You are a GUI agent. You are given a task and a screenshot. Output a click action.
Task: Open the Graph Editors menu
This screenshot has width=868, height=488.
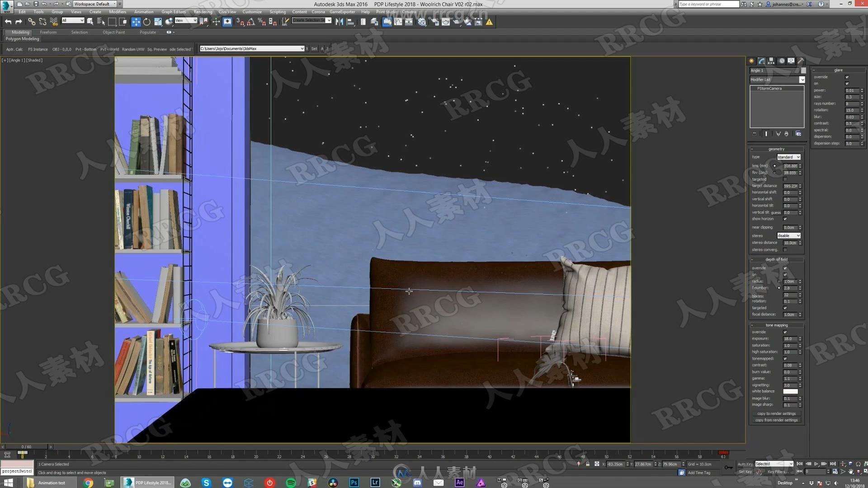[173, 12]
